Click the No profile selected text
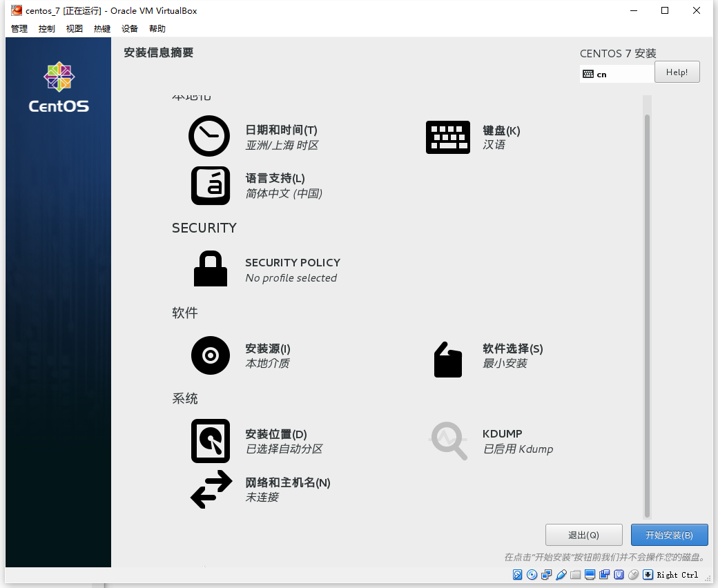Screen dimensions: 718x588 tap(291, 277)
